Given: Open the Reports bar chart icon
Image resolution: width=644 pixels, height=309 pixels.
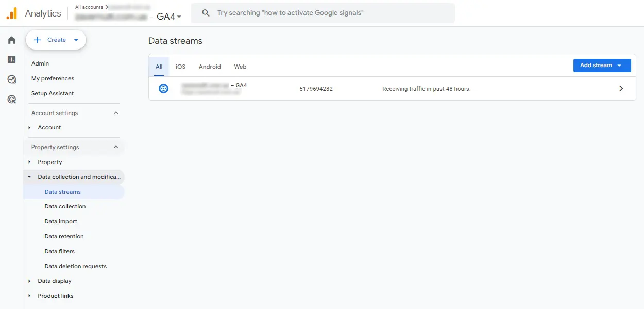Looking at the screenshot, I should pos(11,60).
